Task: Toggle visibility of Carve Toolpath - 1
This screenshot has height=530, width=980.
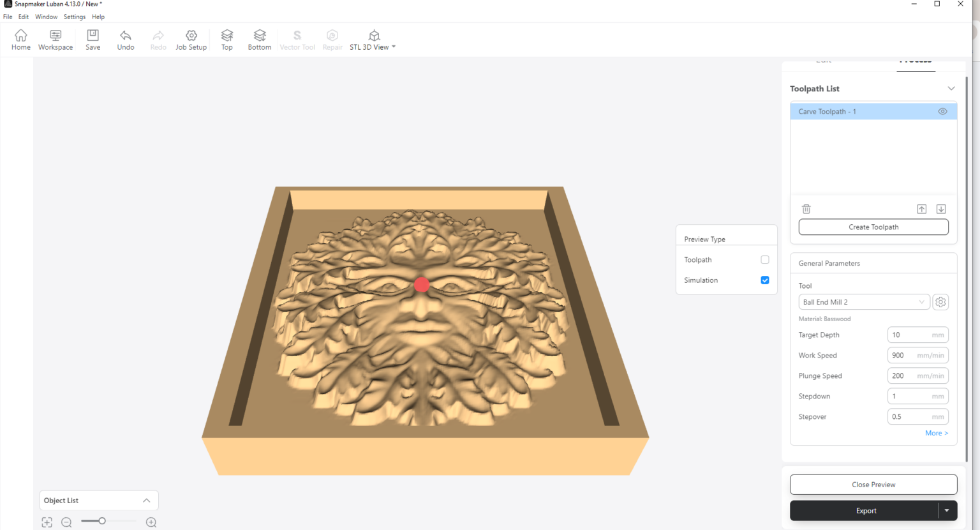Action: coord(942,111)
